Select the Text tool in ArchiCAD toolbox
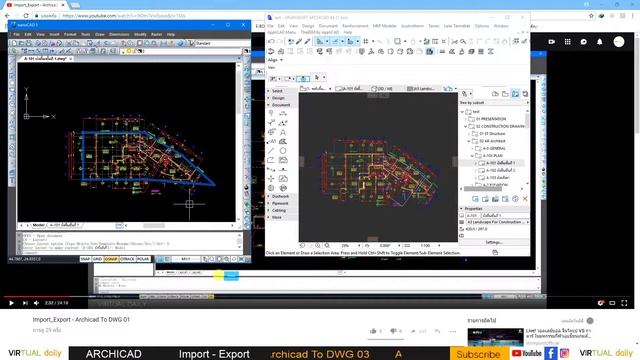Screen dimensions: 640x360 click(283, 132)
